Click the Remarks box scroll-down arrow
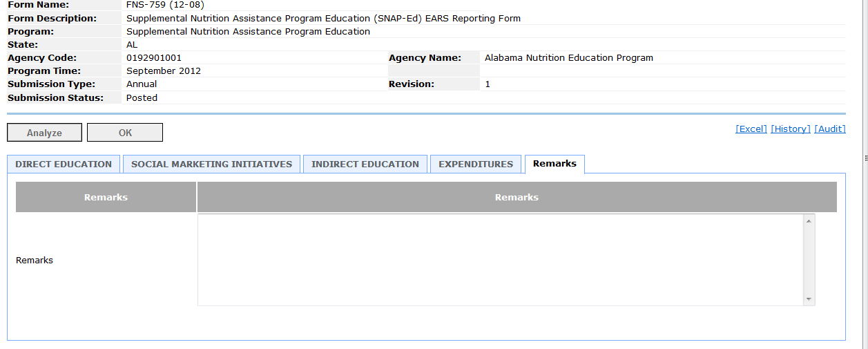 coord(809,299)
